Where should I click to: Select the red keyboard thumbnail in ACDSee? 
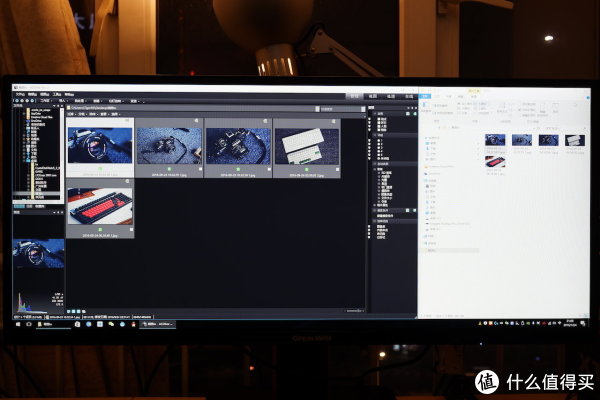(100, 209)
